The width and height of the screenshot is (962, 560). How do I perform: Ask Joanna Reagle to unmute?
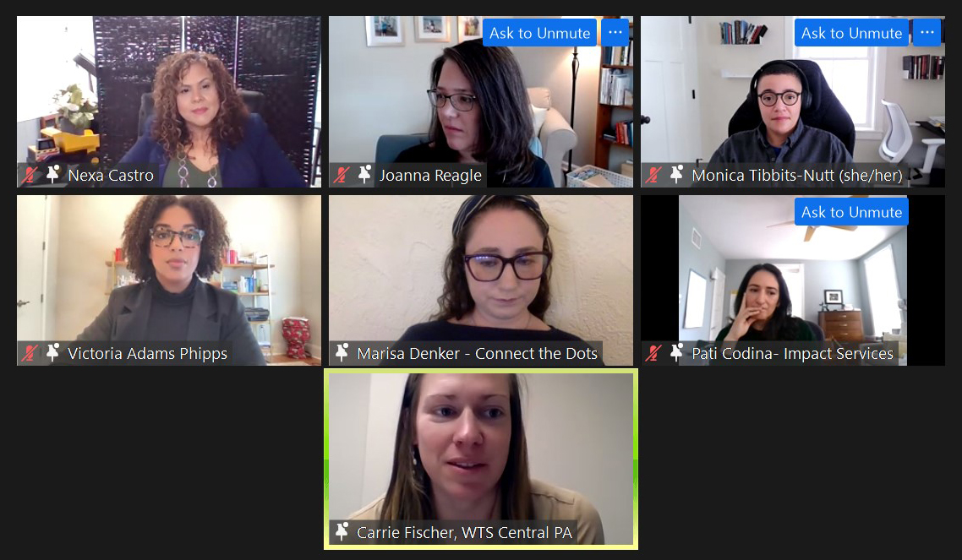point(540,32)
